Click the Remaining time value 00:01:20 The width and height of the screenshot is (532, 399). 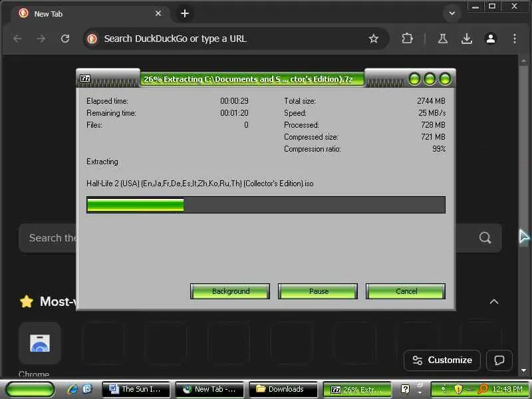pyautogui.click(x=234, y=113)
